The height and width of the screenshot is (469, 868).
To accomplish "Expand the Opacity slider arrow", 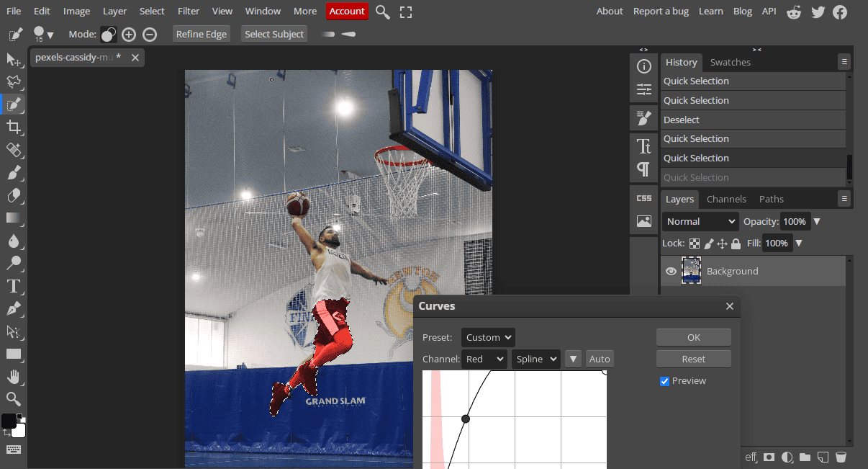I will pos(818,221).
